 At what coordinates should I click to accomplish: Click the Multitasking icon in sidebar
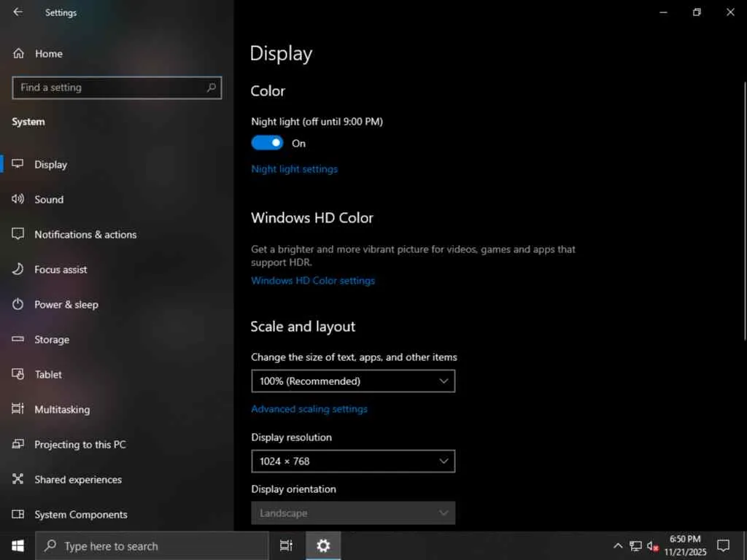pyautogui.click(x=18, y=409)
